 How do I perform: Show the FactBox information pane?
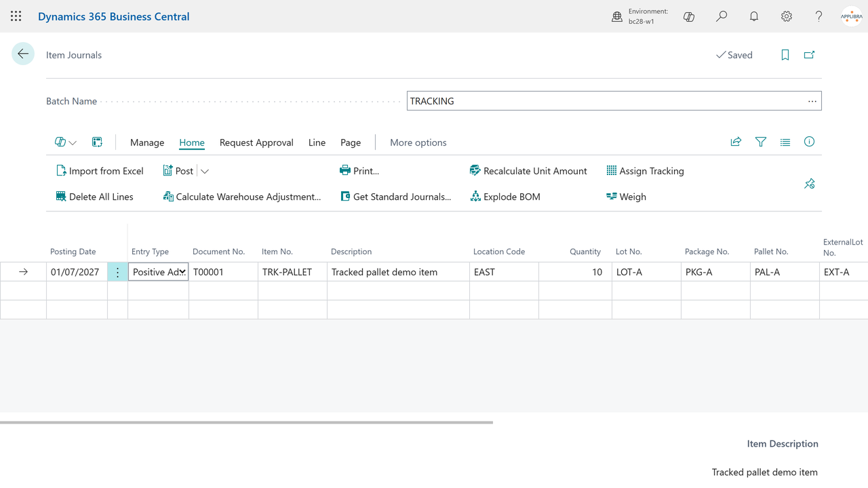(809, 142)
